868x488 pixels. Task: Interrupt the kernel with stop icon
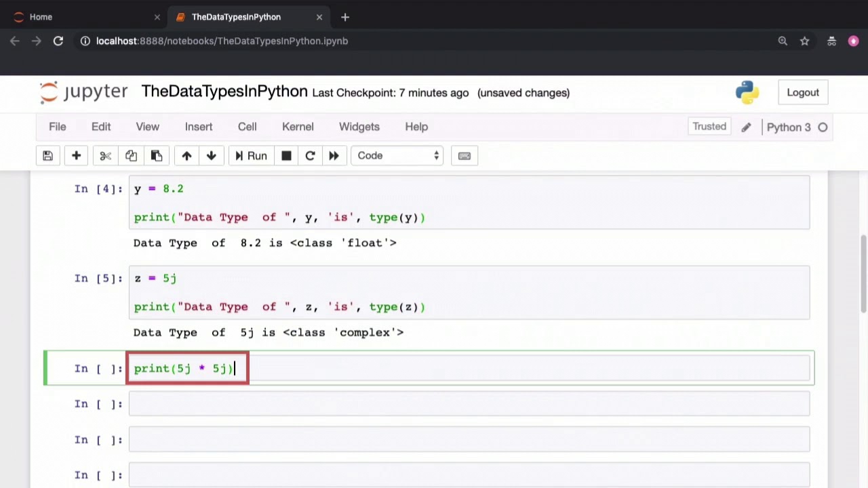pyautogui.click(x=286, y=156)
